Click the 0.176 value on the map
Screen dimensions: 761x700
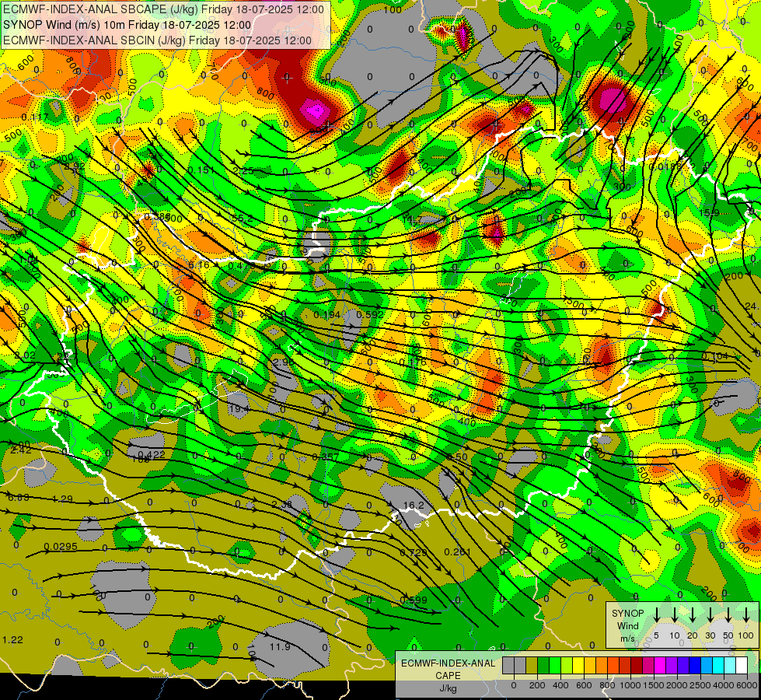pos(413,362)
